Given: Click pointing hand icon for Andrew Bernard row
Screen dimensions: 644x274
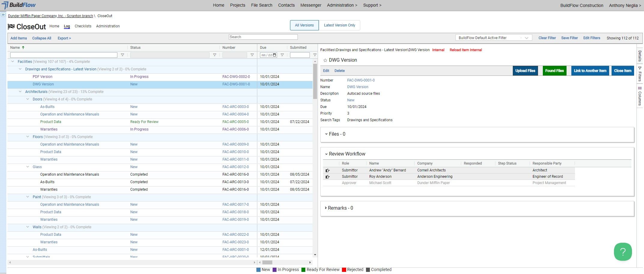Looking at the screenshot, I should (x=328, y=171).
